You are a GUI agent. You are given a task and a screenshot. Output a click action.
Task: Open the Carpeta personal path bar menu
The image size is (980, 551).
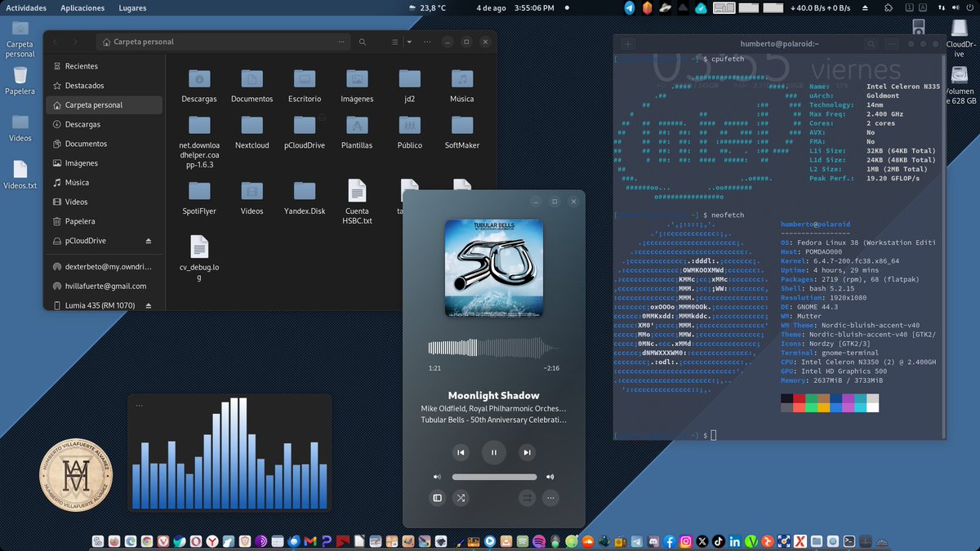tap(341, 42)
